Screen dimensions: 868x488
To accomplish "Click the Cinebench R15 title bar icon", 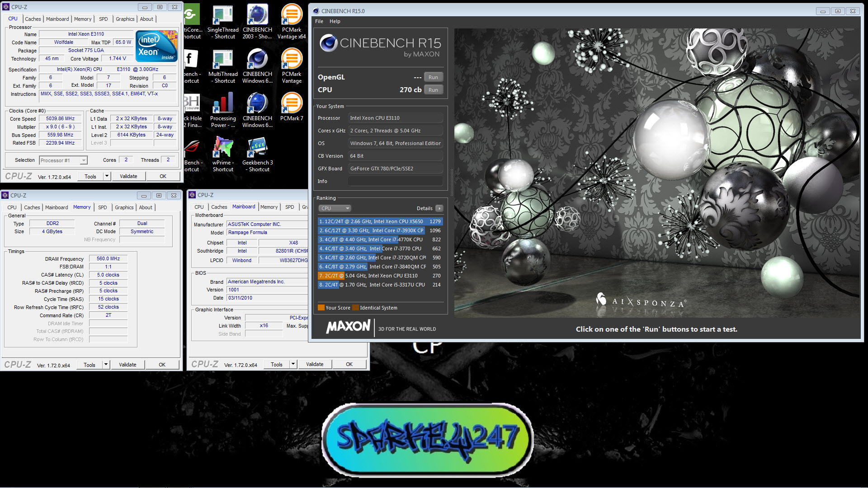I will click(316, 11).
